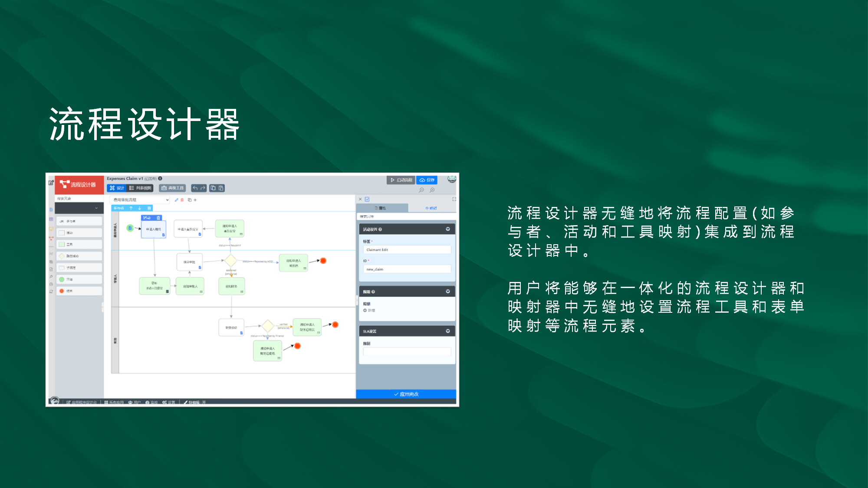Viewport: 868px width, 488px height.
Task: Select the 路由 route palette item
Action: 79,256
